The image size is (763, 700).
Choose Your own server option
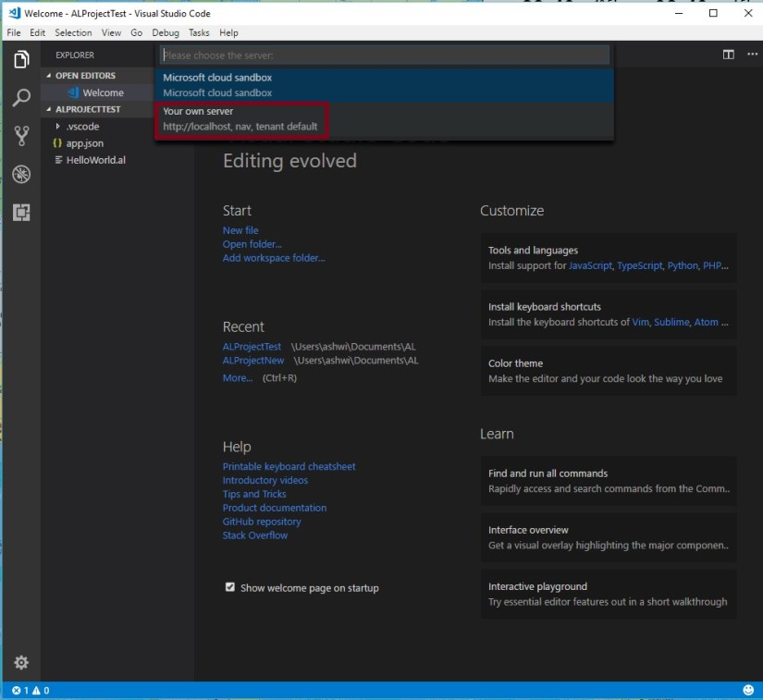click(x=240, y=118)
